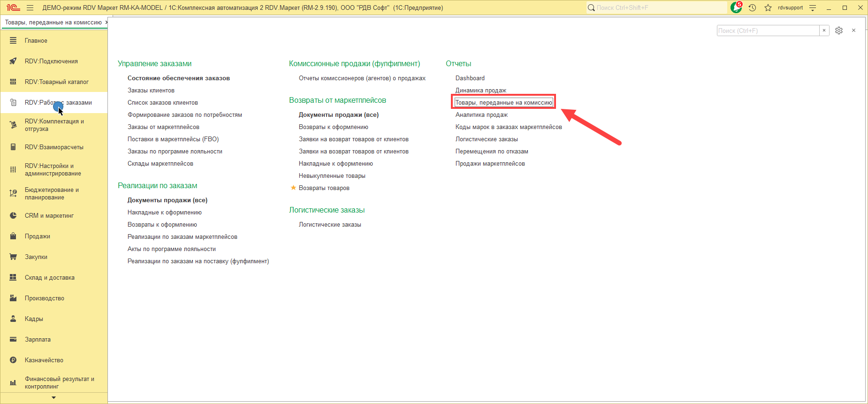The height and width of the screenshot is (404, 868).
Task: Open Финансовый результат и контроллинг chart icon
Action: pos(13,383)
